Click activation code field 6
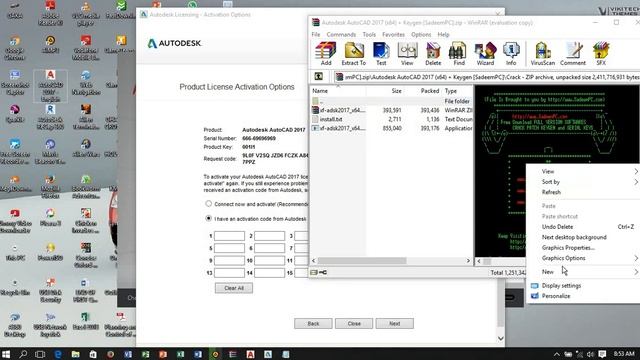This screenshot has height=360, width=640. (269, 248)
